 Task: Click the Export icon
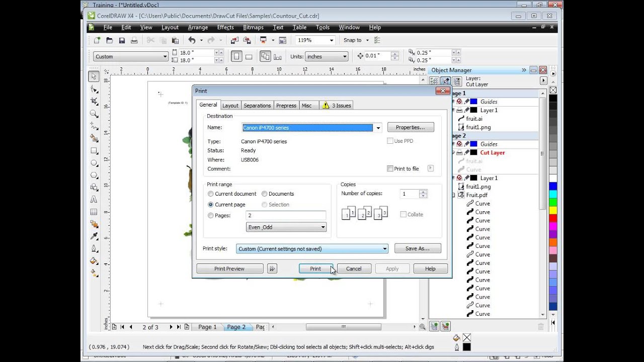point(247,40)
